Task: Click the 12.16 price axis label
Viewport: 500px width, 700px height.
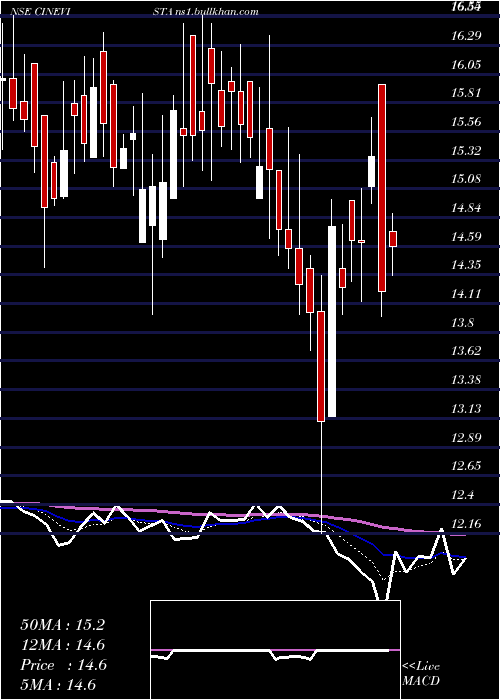Action: 466,523
